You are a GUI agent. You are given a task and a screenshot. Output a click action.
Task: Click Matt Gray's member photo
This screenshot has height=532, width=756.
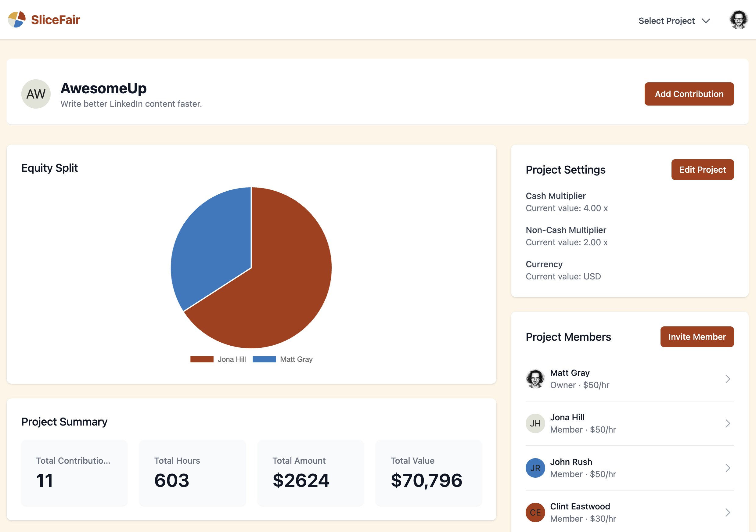click(x=535, y=379)
